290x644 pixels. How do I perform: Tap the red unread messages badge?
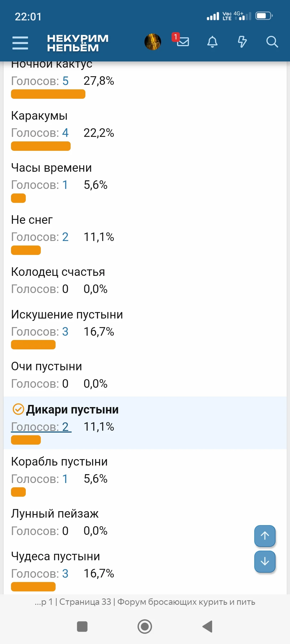(x=175, y=37)
